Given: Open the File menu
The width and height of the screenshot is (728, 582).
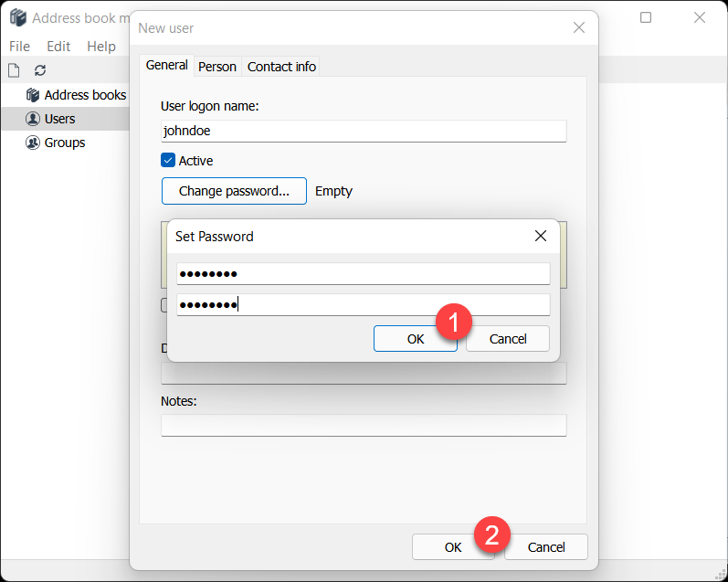Looking at the screenshot, I should pos(19,47).
